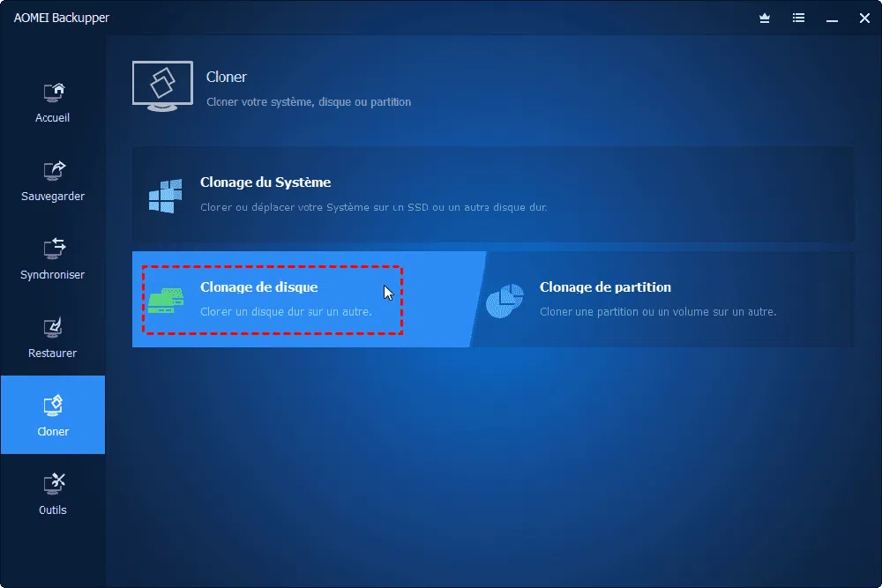Select the Accueil home icon in sidebar
This screenshot has width=882, height=588.
52,93
